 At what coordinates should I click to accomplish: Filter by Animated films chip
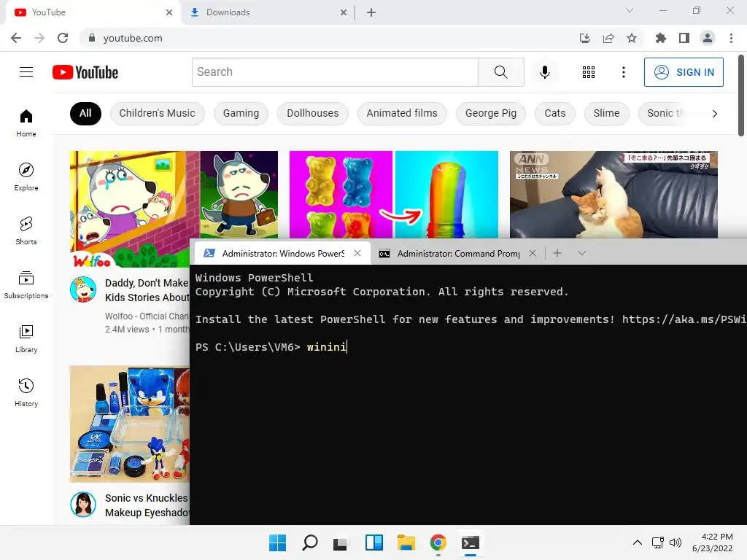402,113
